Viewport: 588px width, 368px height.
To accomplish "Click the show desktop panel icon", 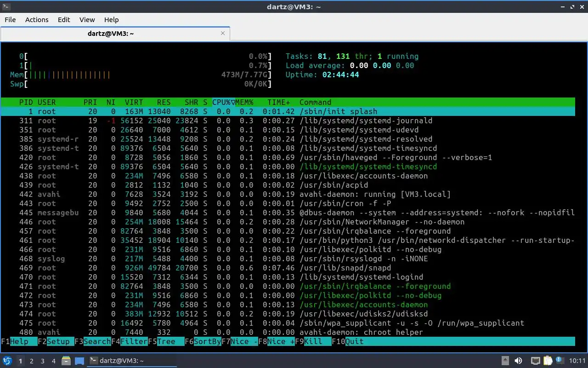I will (79, 361).
